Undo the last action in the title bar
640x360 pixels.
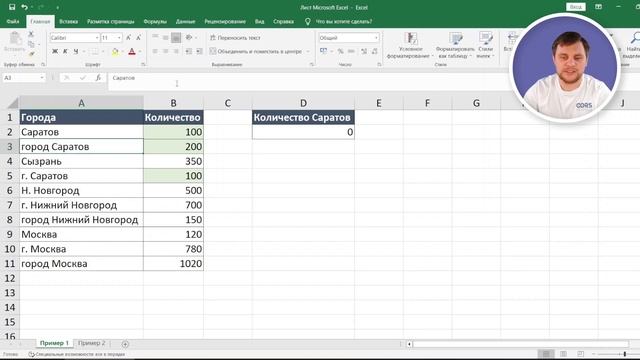click(x=24, y=7)
